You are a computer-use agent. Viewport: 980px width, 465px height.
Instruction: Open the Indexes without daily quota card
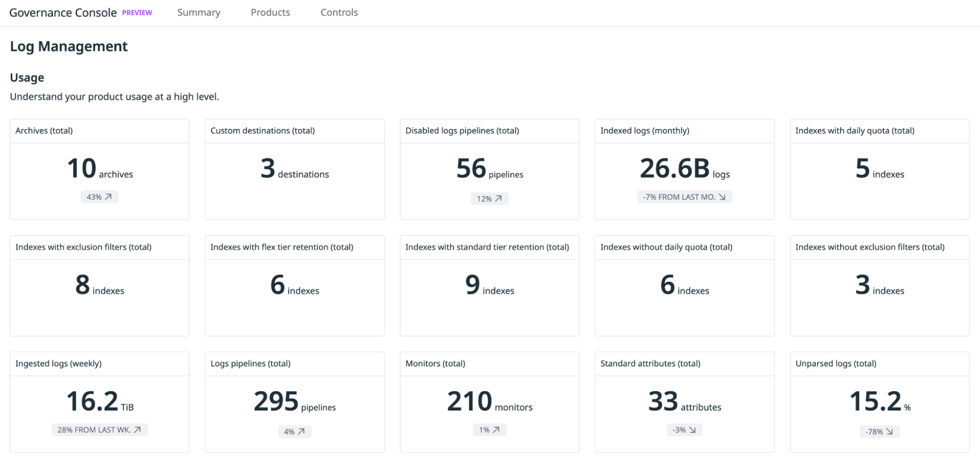pos(685,285)
